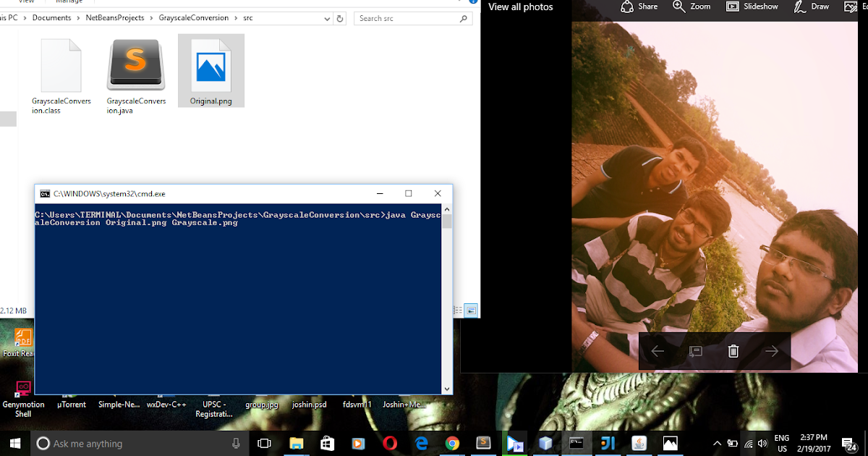
Task: Switch to the Photos app taskbar icon
Action: tap(671, 443)
